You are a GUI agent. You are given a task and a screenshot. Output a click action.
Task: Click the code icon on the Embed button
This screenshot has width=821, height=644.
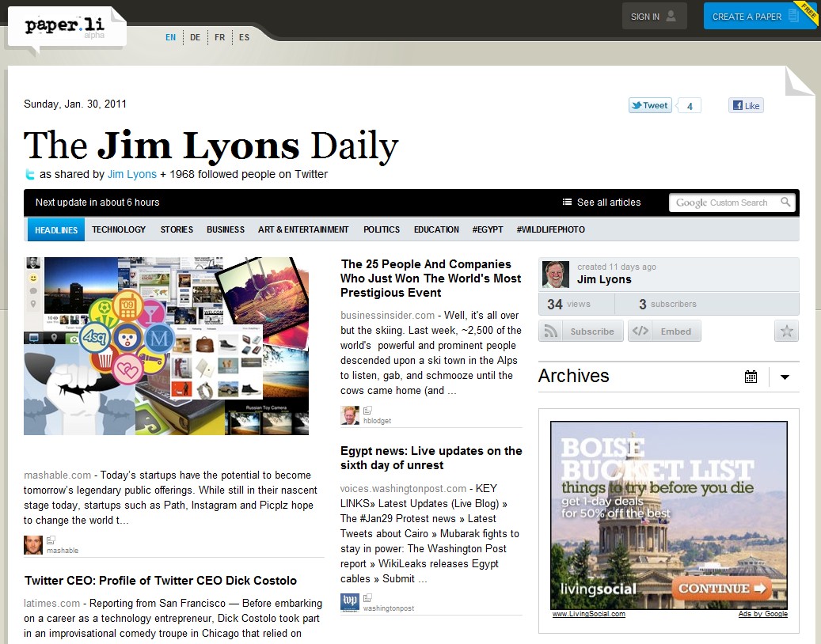tap(640, 331)
